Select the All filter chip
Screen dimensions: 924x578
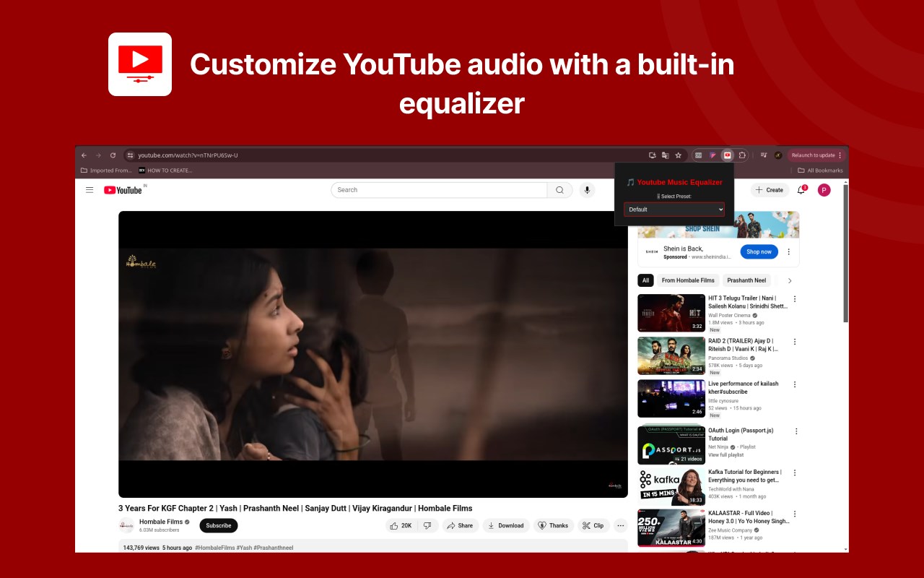[x=645, y=280]
